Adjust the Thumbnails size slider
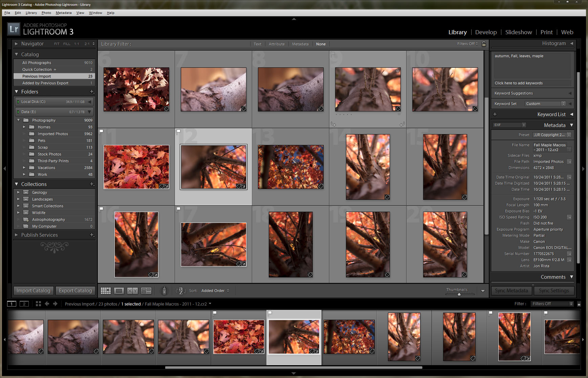This screenshot has width=588, height=378. 459,294
